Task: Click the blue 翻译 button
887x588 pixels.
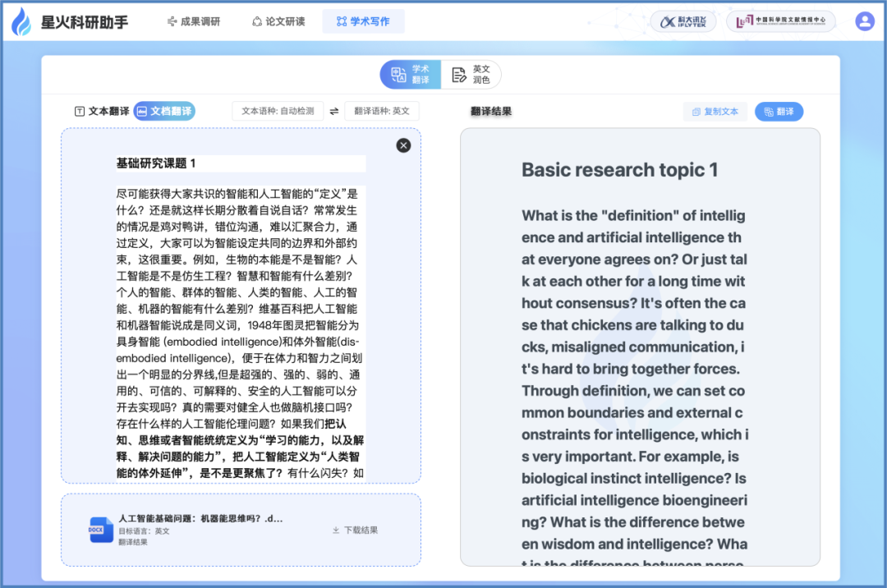Action: coord(779,112)
